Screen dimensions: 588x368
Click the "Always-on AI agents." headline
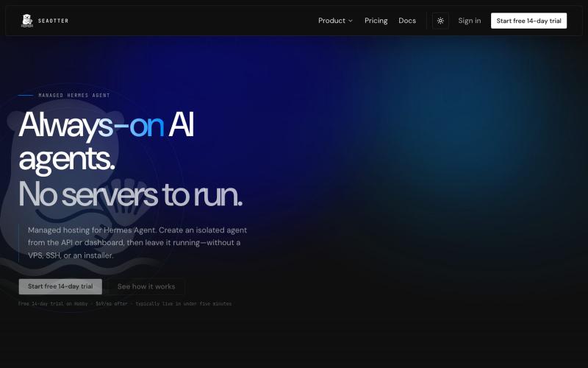click(106, 142)
